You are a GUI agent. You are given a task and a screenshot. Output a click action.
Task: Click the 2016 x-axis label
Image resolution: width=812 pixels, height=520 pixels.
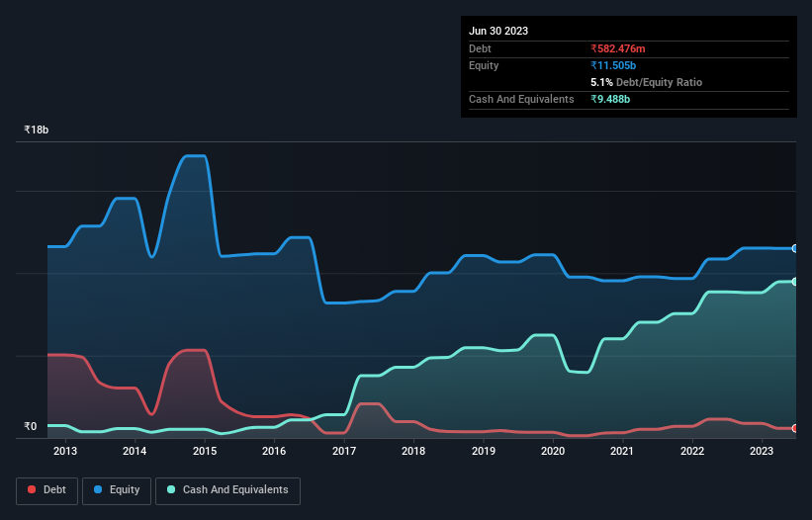coord(274,451)
